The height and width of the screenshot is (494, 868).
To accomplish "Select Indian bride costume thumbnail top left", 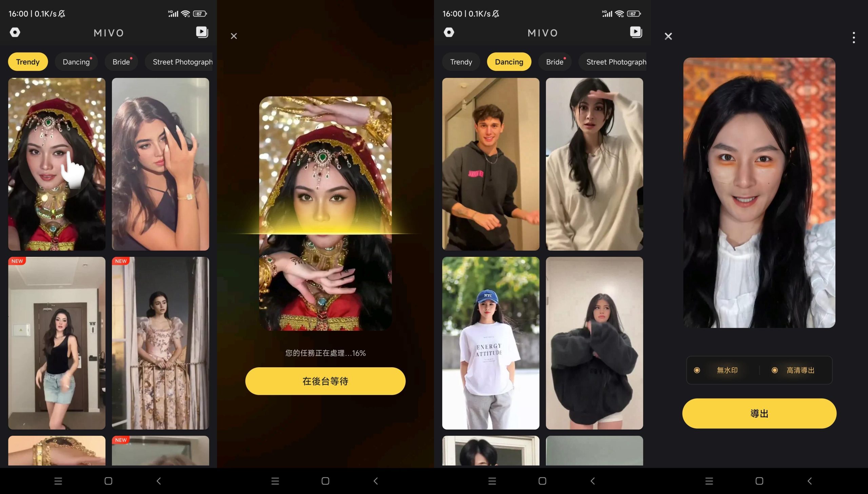I will pyautogui.click(x=57, y=164).
